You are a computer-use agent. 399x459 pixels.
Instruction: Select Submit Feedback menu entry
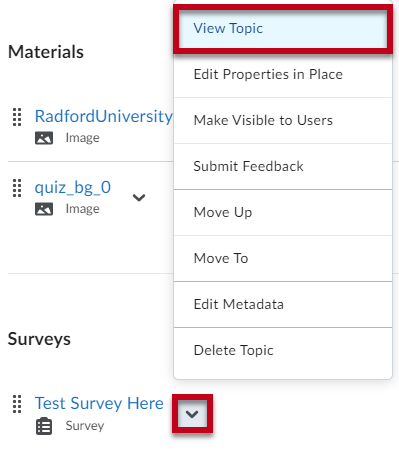pos(283,166)
